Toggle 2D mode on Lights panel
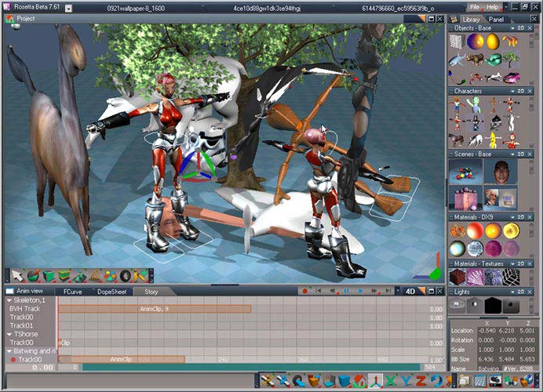 click(519, 290)
